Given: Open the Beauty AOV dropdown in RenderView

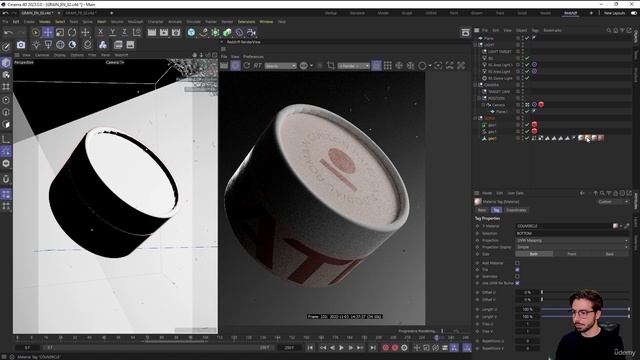Looking at the screenshot, I should point(280,66).
